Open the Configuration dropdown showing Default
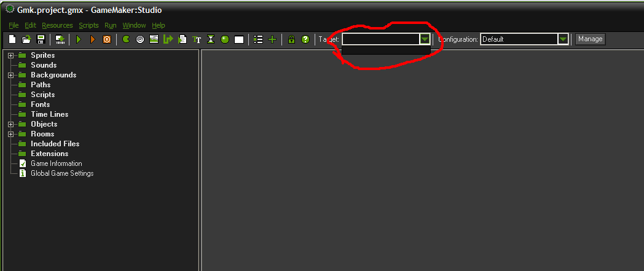644x271 pixels. point(525,39)
